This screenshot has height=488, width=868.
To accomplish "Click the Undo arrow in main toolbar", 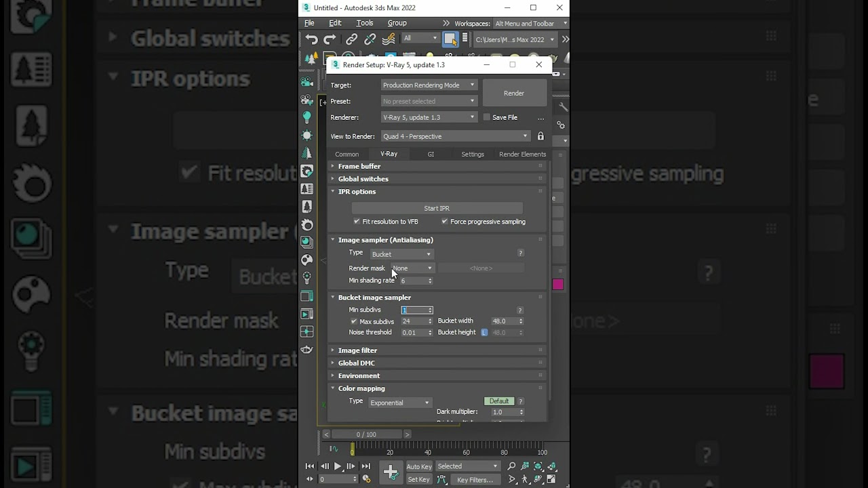I will coord(311,39).
